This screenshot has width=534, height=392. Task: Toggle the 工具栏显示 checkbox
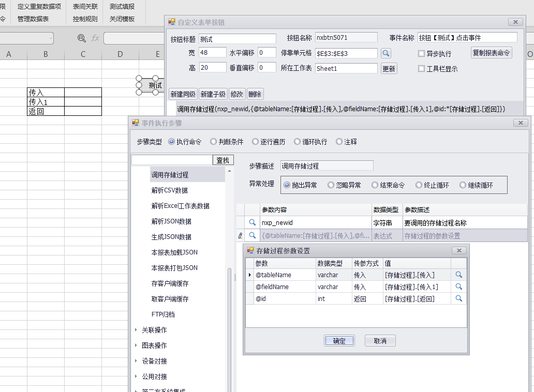tap(422, 69)
